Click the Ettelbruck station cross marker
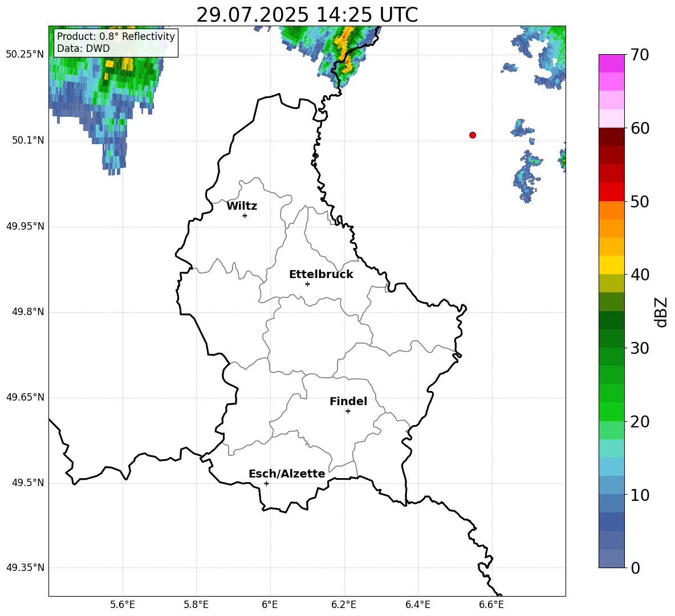This screenshot has height=616, width=675. [x=307, y=284]
